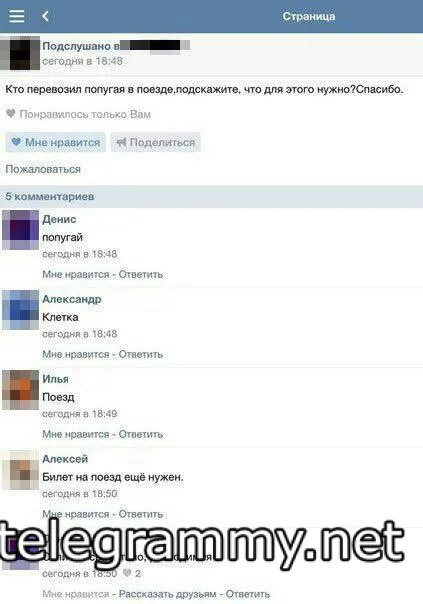Toggle the 'Мне нравится' like button

[55, 142]
